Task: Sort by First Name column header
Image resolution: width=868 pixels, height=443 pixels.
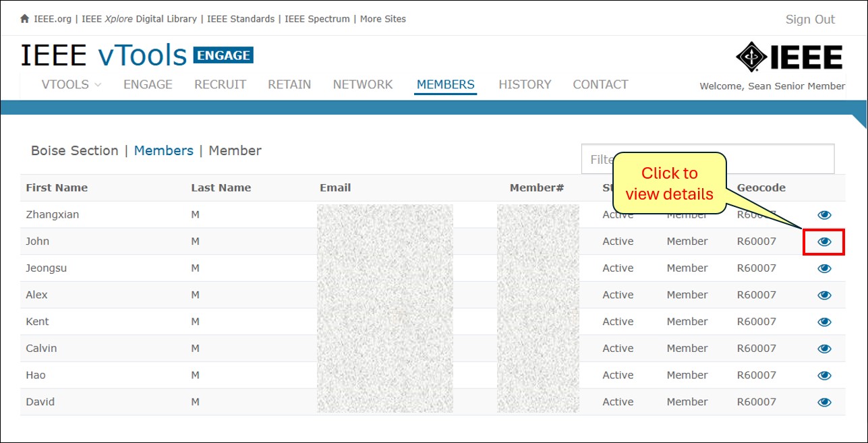Action: (x=57, y=187)
